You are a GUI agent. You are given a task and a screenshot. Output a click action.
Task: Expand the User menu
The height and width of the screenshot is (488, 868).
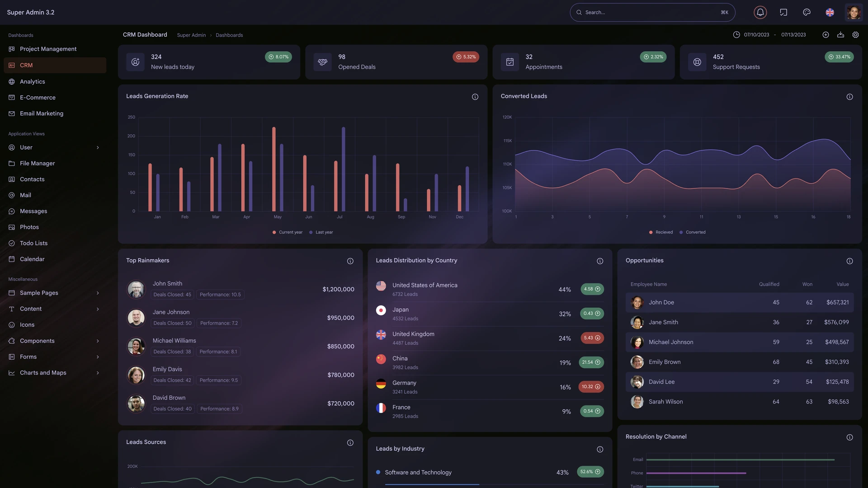point(55,147)
